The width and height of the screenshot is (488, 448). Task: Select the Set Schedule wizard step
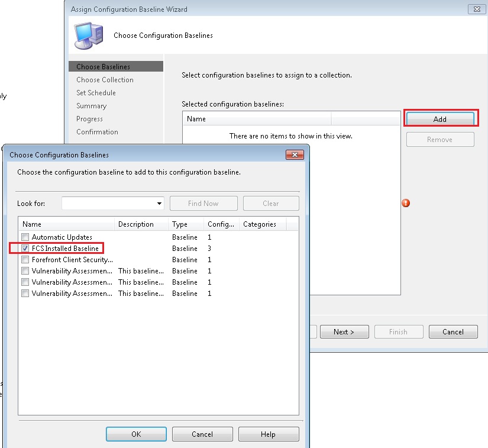click(x=96, y=92)
